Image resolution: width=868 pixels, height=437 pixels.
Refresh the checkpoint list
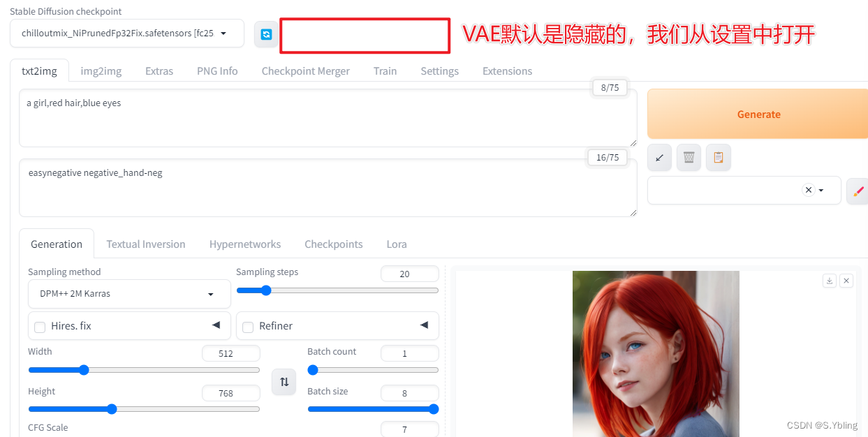(266, 33)
